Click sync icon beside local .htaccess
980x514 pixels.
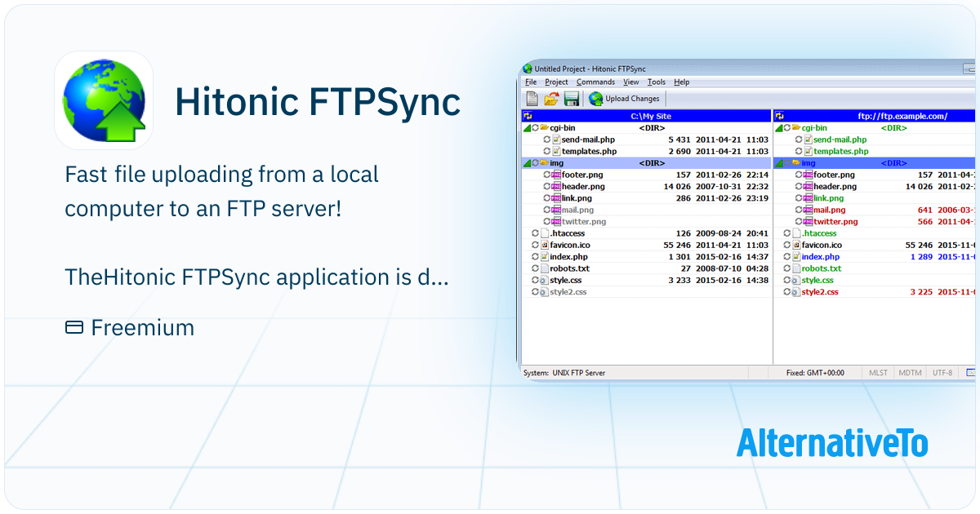point(535,233)
